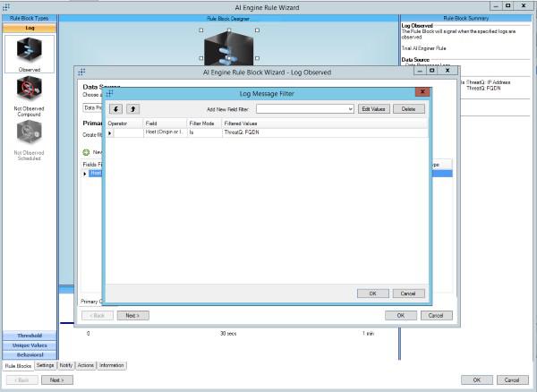Switch to the Rule Blocks tab
The width and height of the screenshot is (537, 392).
(19, 366)
